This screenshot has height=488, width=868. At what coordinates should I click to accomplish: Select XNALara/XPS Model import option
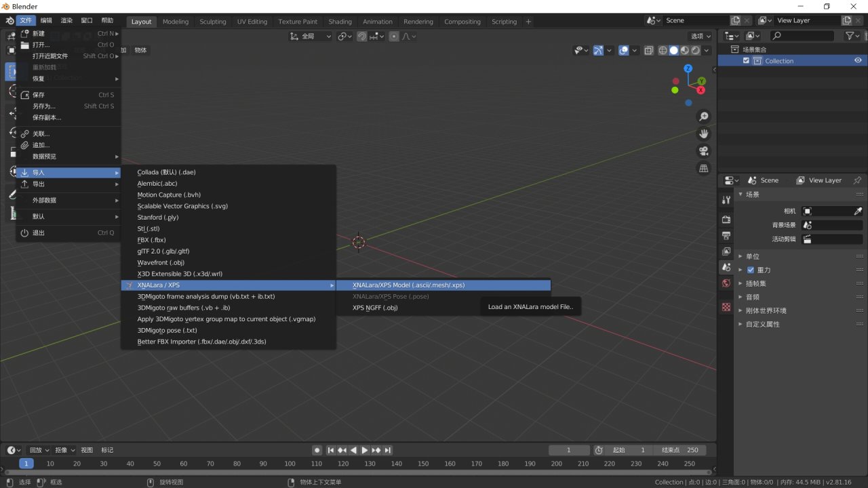point(408,285)
